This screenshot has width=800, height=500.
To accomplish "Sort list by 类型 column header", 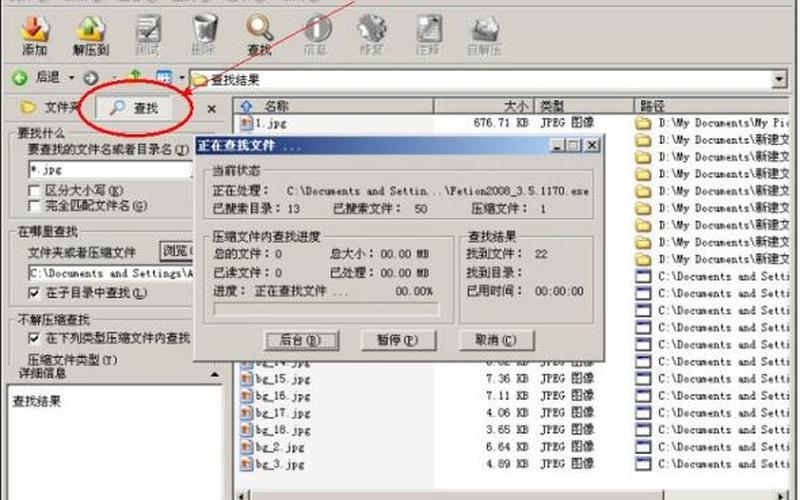I will (x=584, y=106).
